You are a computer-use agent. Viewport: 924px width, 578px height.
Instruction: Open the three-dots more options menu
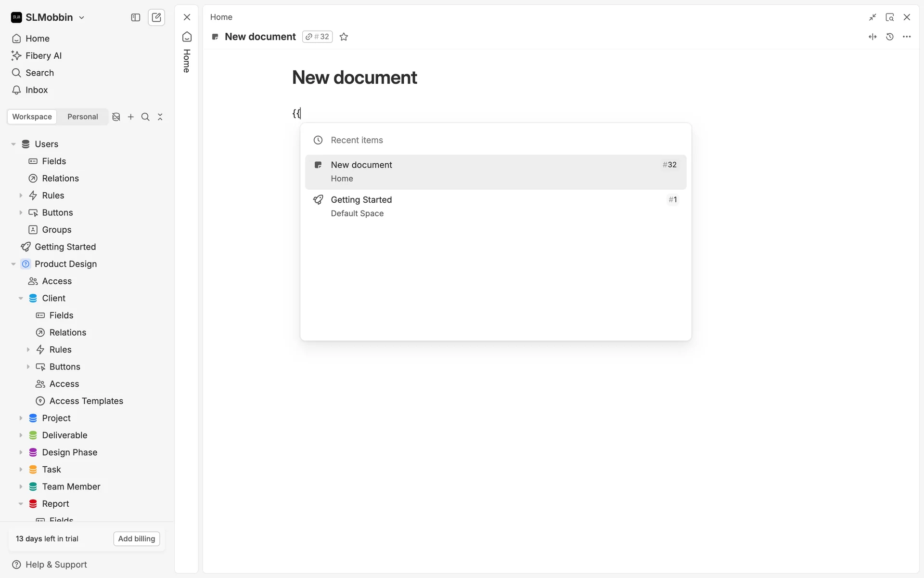coord(907,37)
